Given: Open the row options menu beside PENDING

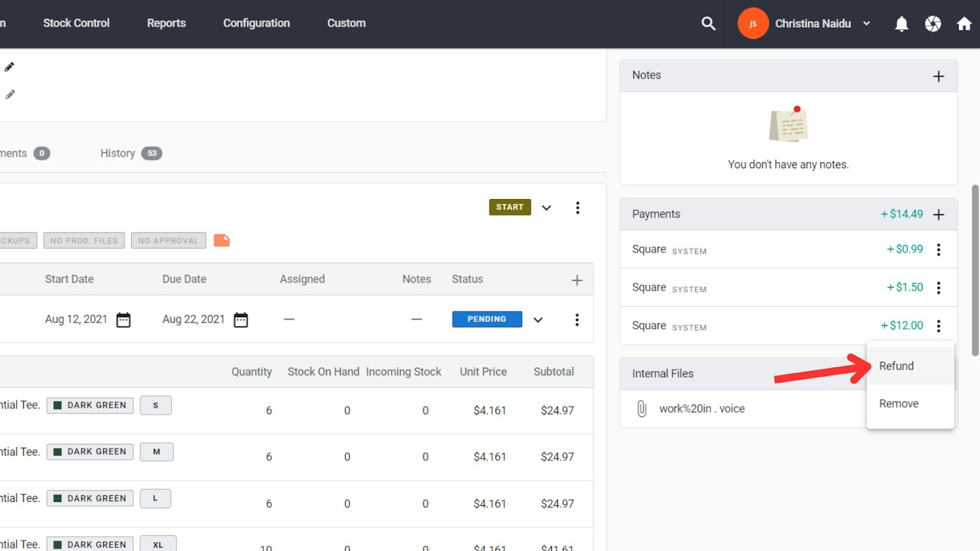Looking at the screenshot, I should pyautogui.click(x=576, y=320).
